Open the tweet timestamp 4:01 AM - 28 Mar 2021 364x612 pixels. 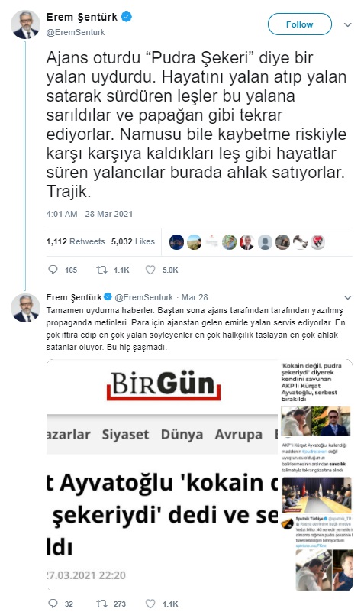click(89, 214)
